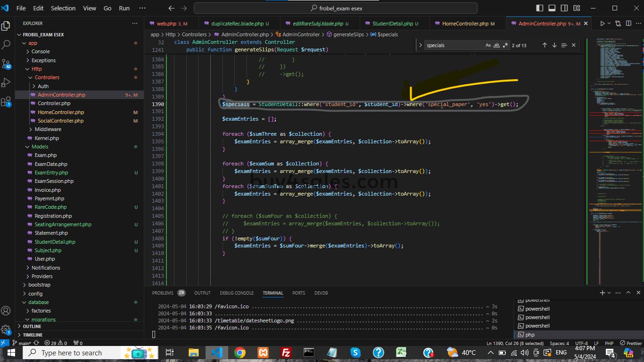The width and height of the screenshot is (644, 362).
Task: Click the frobel_exam esex command search box
Action: coord(337,8)
